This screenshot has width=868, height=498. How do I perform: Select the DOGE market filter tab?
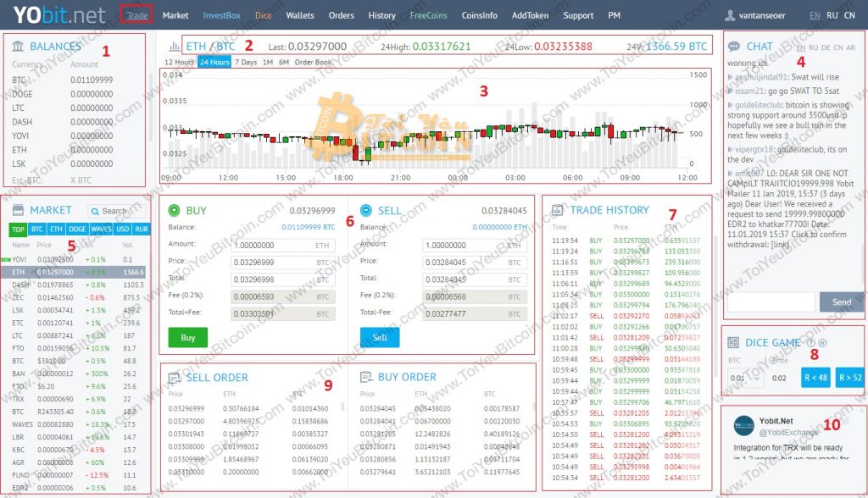pyautogui.click(x=77, y=229)
